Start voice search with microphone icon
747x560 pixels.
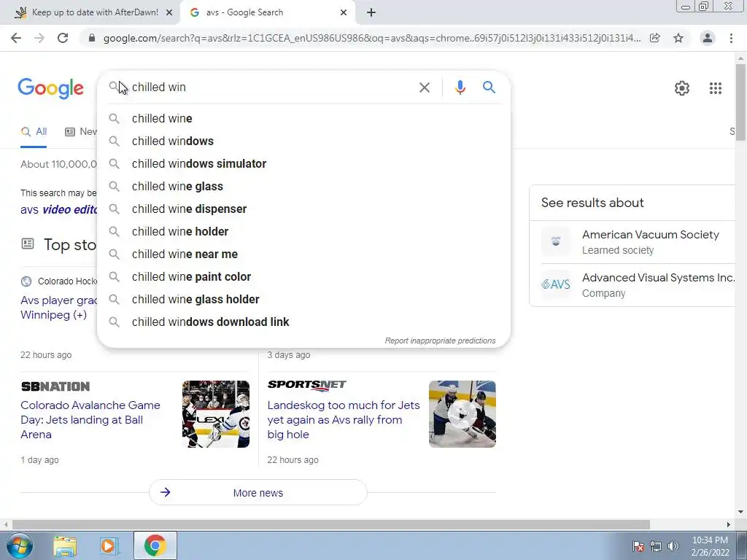pos(460,87)
